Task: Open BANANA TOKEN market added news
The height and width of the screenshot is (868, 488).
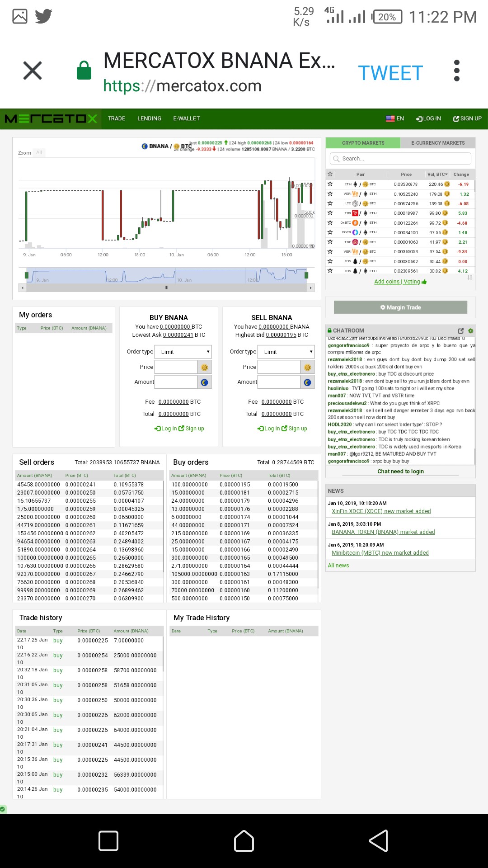Action: coord(383,532)
